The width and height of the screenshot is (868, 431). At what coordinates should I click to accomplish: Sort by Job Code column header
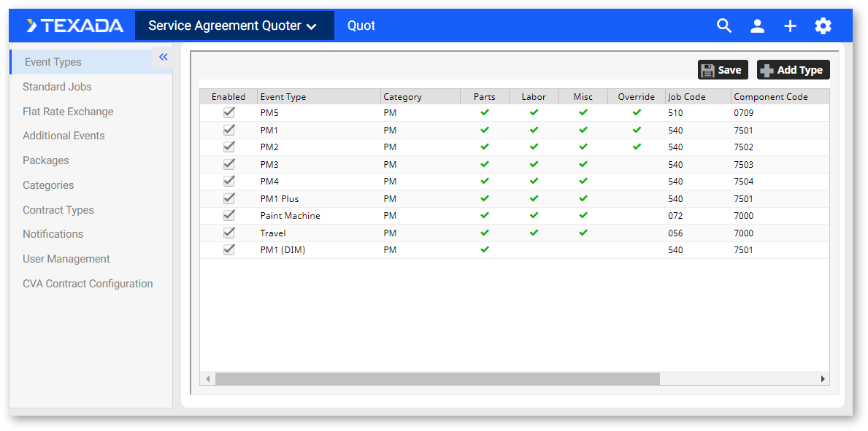[x=697, y=97]
